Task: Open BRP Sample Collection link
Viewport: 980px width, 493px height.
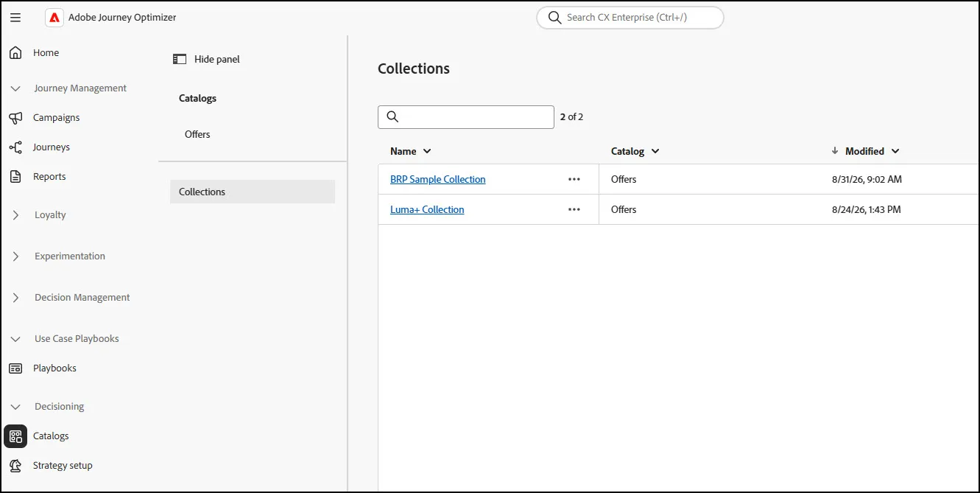Action: tap(438, 179)
